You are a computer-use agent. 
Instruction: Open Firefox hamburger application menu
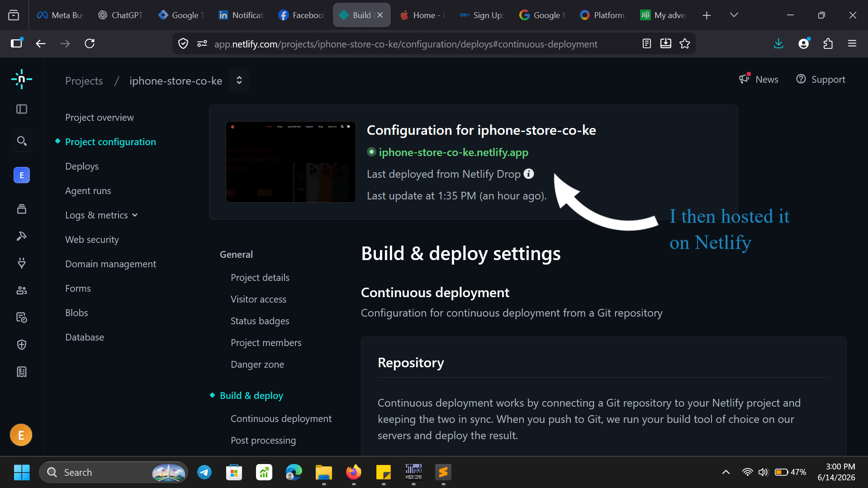(x=852, y=43)
